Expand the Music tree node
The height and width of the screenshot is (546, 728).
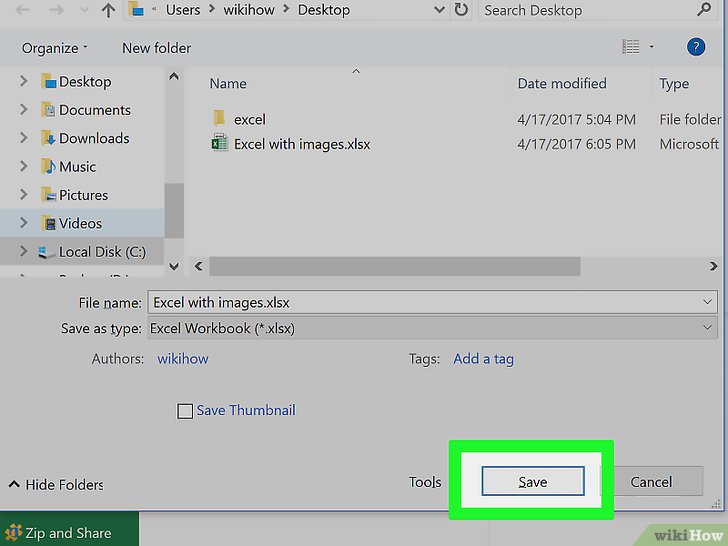(x=24, y=167)
